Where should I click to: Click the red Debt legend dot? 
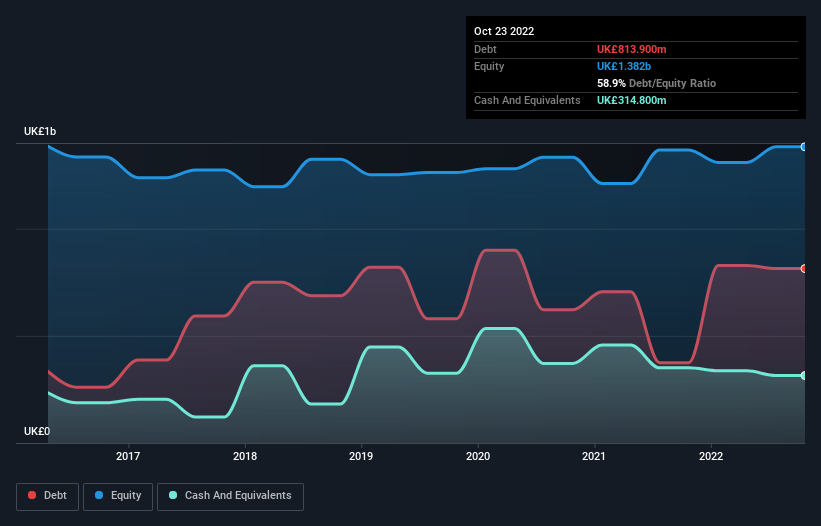tap(32, 495)
